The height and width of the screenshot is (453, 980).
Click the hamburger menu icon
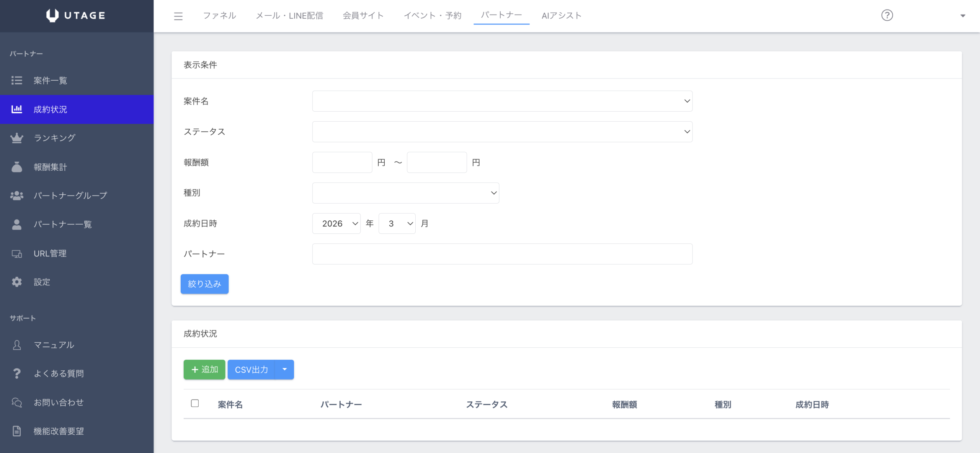178,16
